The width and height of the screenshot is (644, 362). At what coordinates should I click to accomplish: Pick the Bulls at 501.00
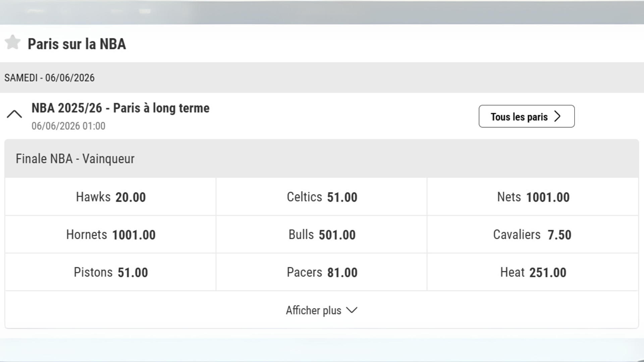(321, 235)
